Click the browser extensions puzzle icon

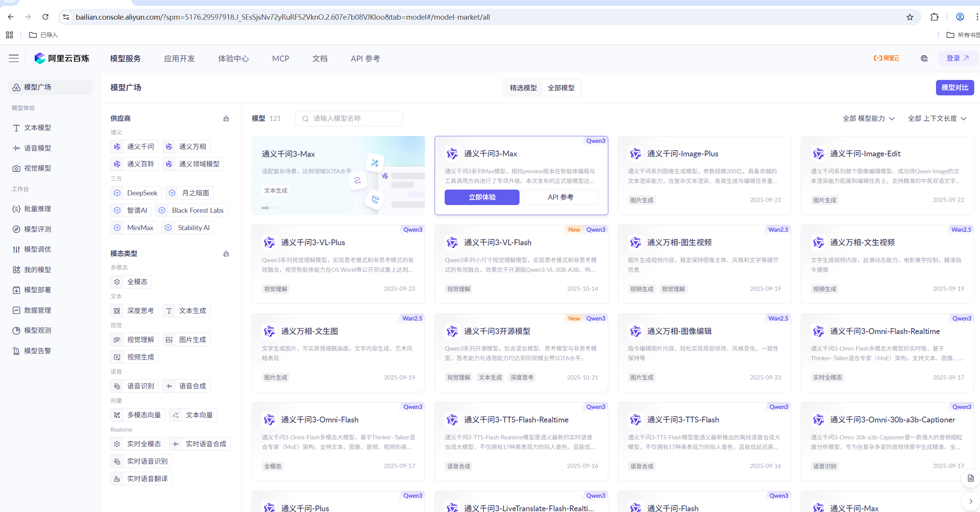[934, 17]
